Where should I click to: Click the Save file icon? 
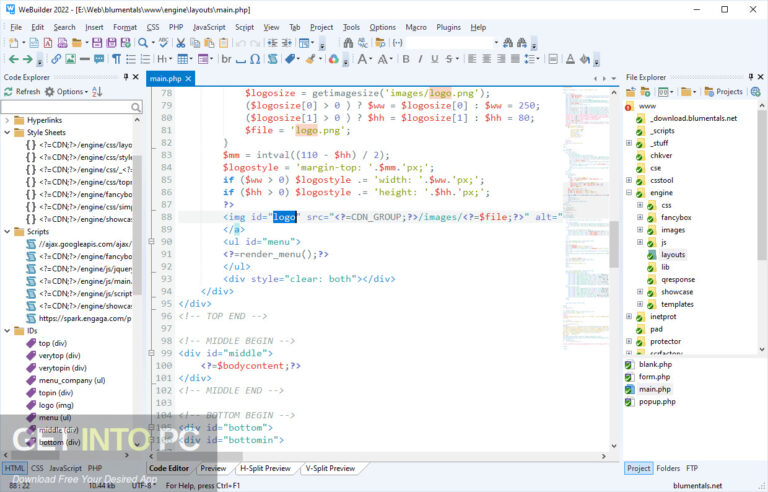pyautogui.click(x=97, y=43)
